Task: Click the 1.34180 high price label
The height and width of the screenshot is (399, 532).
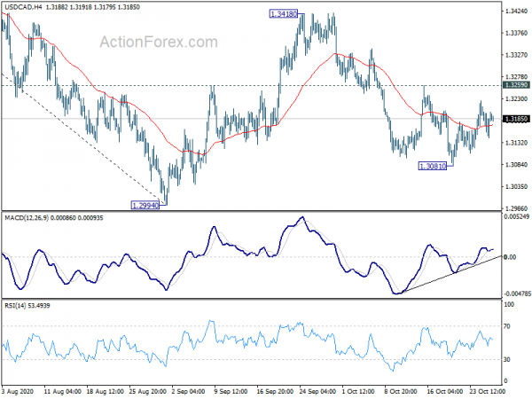Action: pyautogui.click(x=284, y=14)
